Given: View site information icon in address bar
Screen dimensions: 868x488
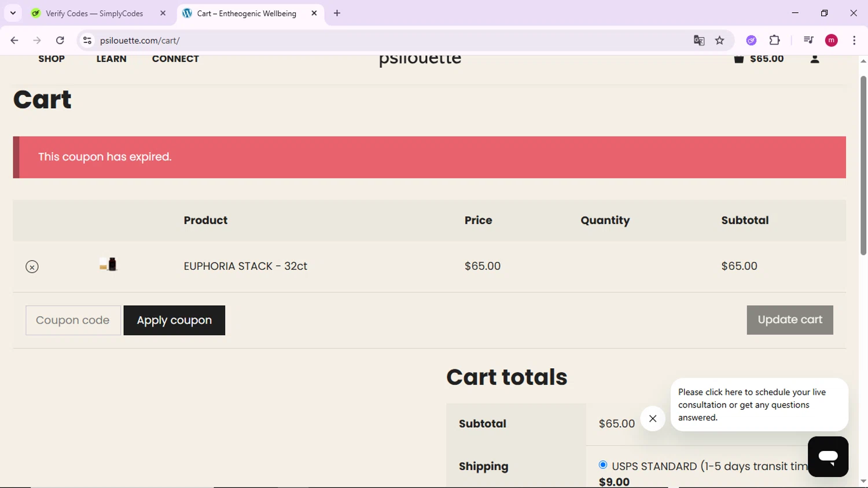Looking at the screenshot, I should 87,41.
